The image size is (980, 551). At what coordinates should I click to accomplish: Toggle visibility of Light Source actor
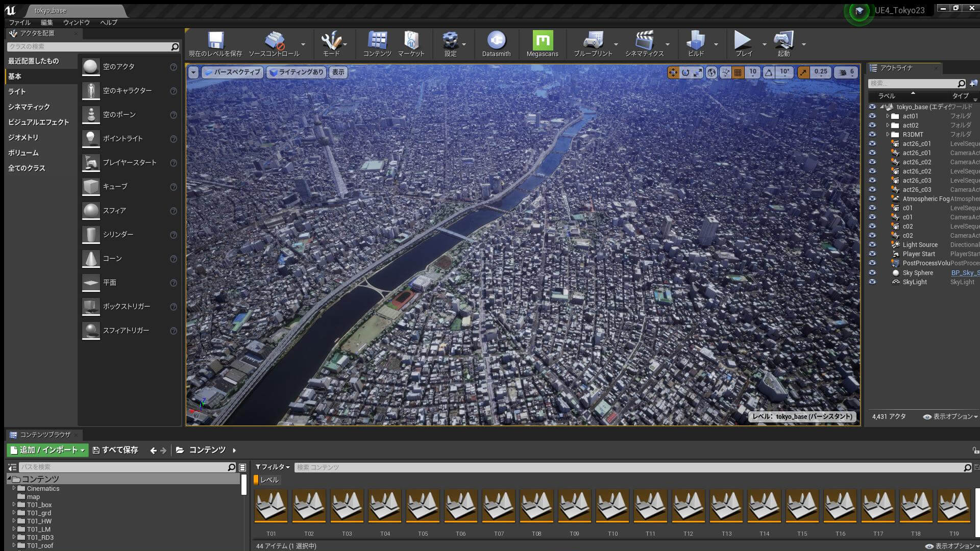[872, 245]
